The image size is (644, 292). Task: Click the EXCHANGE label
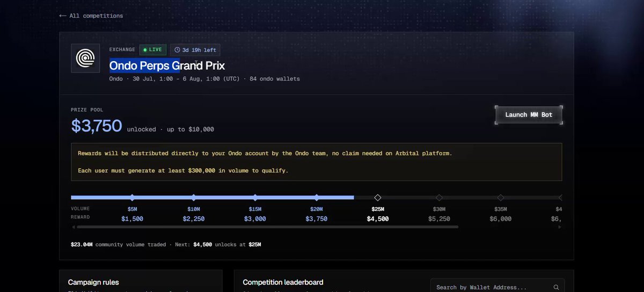122,50
